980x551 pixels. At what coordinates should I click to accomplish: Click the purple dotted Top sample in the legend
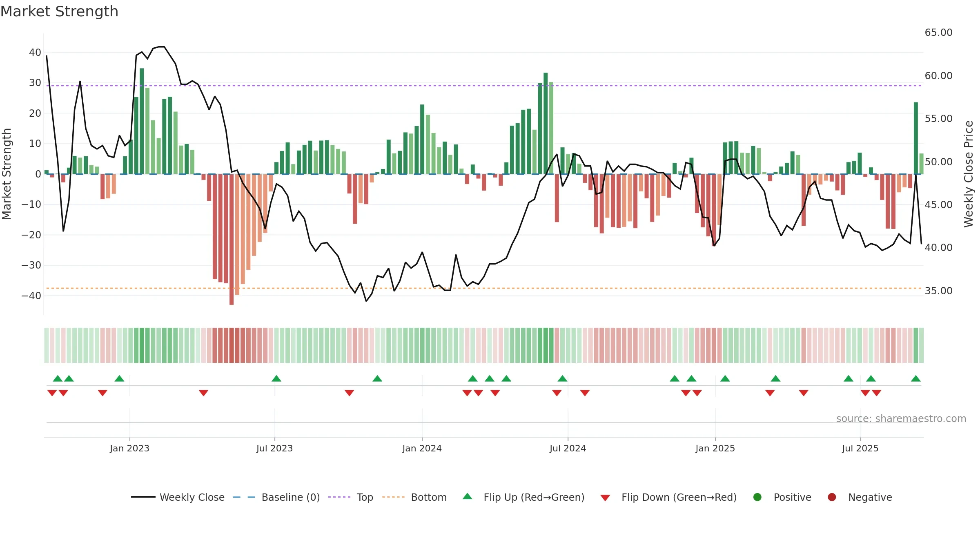coord(339,497)
